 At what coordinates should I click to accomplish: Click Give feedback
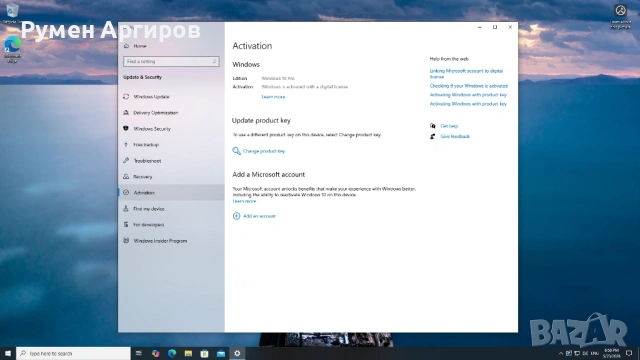pos(450,136)
